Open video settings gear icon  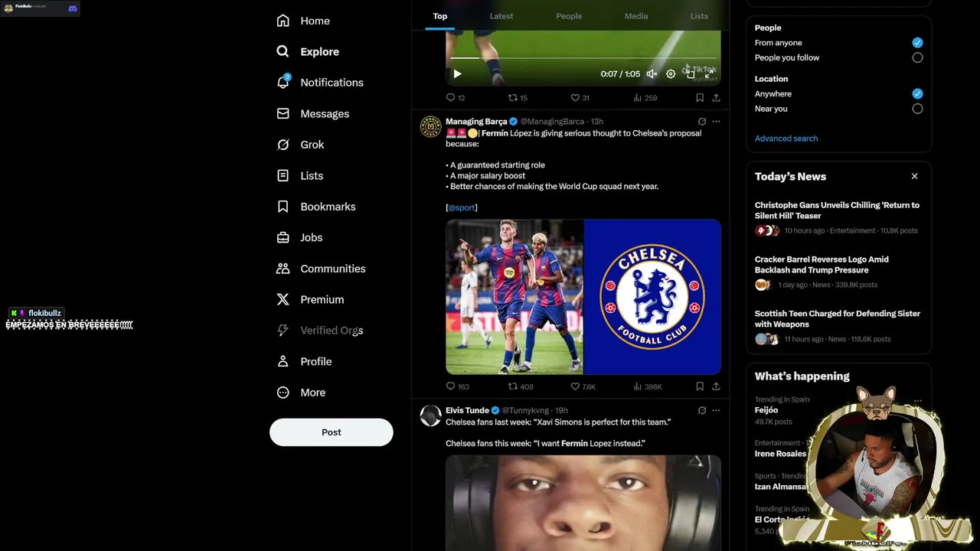click(x=671, y=74)
